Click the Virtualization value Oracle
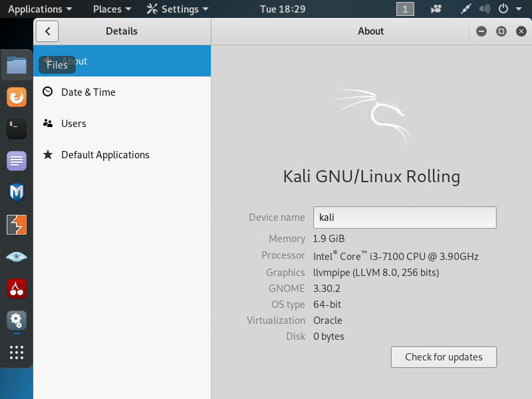The image size is (532, 399). [x=327, y=321]
